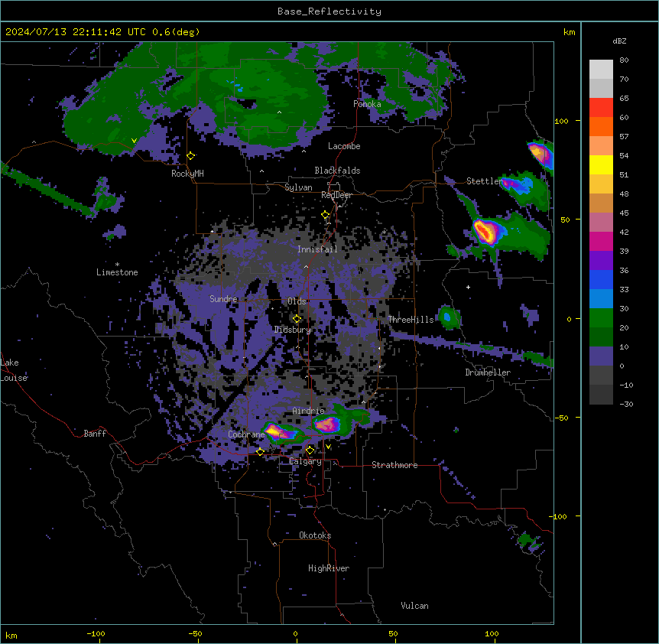Click the Olds label
The width and height of the screenshot is (659, 644).
coord(297,301)
